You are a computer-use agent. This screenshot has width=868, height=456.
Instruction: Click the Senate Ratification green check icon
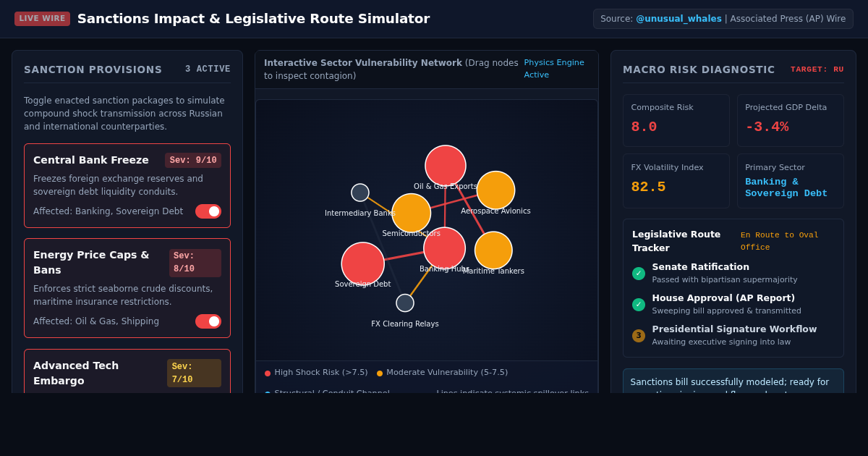639,274
